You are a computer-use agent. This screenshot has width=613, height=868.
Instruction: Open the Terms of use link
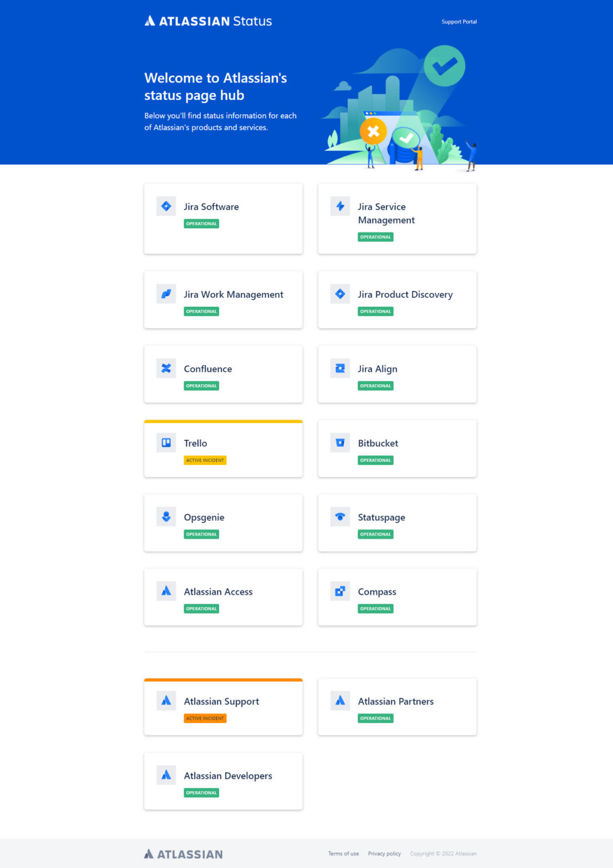tap(343, 854)
